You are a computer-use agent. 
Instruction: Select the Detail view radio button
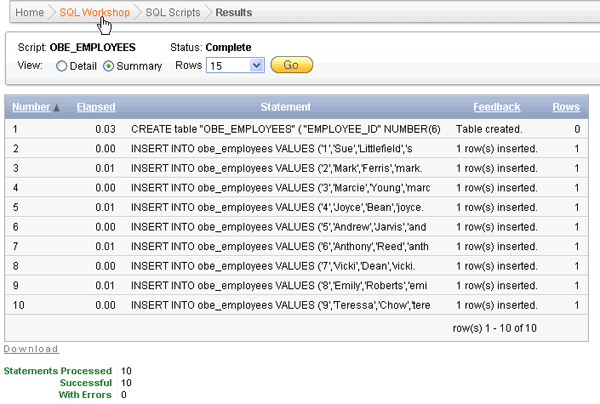point(62,66)
